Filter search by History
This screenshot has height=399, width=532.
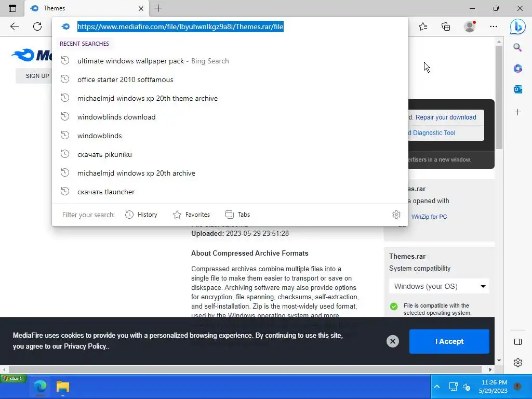(141, 215)
